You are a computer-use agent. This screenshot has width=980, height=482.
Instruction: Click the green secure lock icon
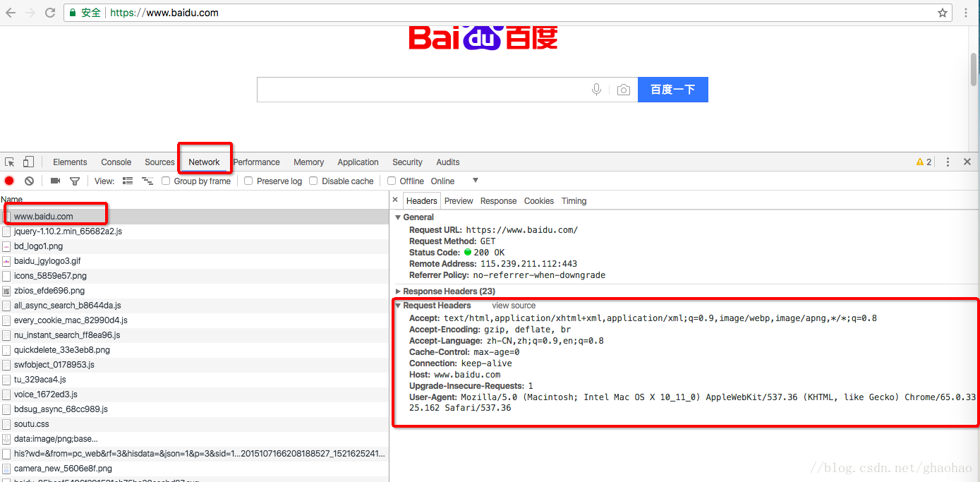click(x=73, y=13)
